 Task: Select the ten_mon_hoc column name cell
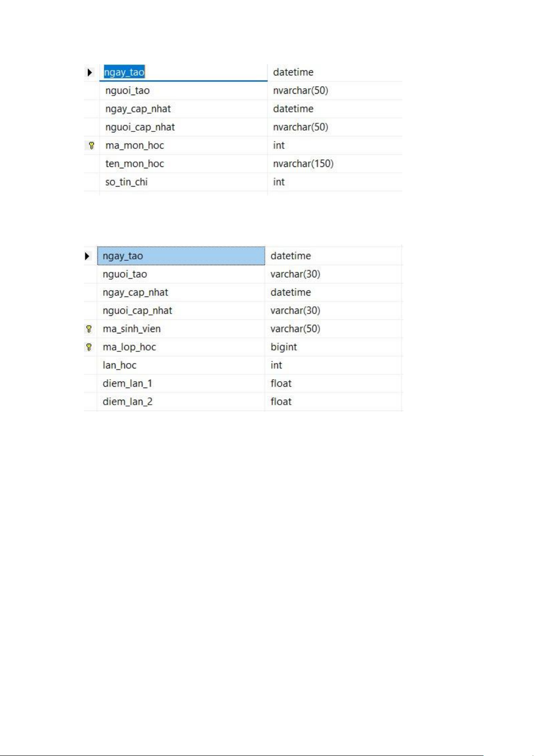point(135,164)
